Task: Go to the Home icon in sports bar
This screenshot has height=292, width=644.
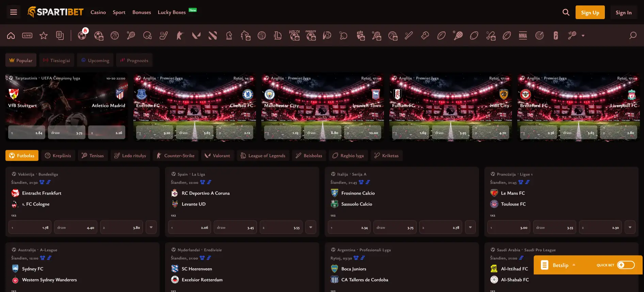Action: 11,35
